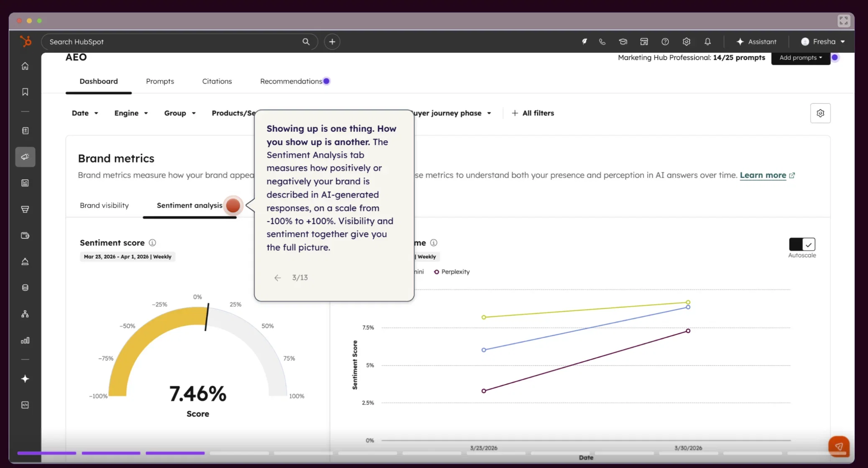Open the Marketplace storefront icon
This screenshot has height=468, width=868.
point(644,42)
